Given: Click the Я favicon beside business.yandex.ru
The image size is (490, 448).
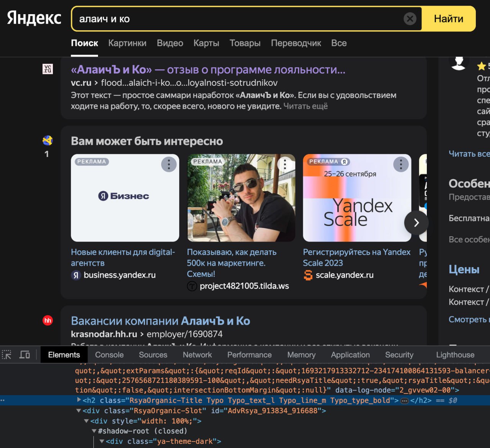Looking at the screenshot, I should tap(76, 275).
